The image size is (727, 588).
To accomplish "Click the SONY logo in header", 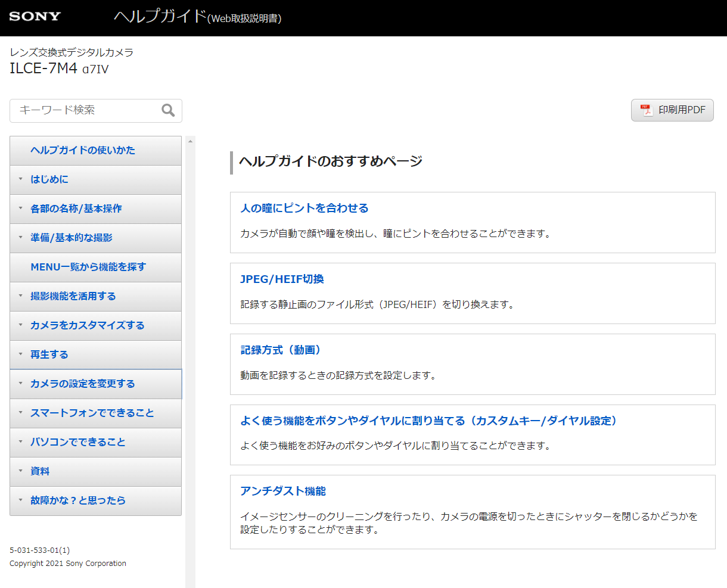I will click(x=35, y=17).
